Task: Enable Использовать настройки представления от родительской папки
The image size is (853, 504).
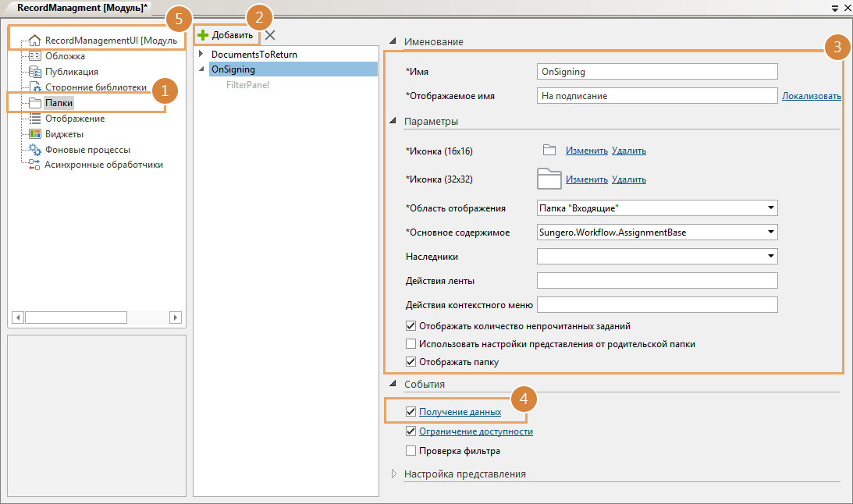Action: point(411,344)
